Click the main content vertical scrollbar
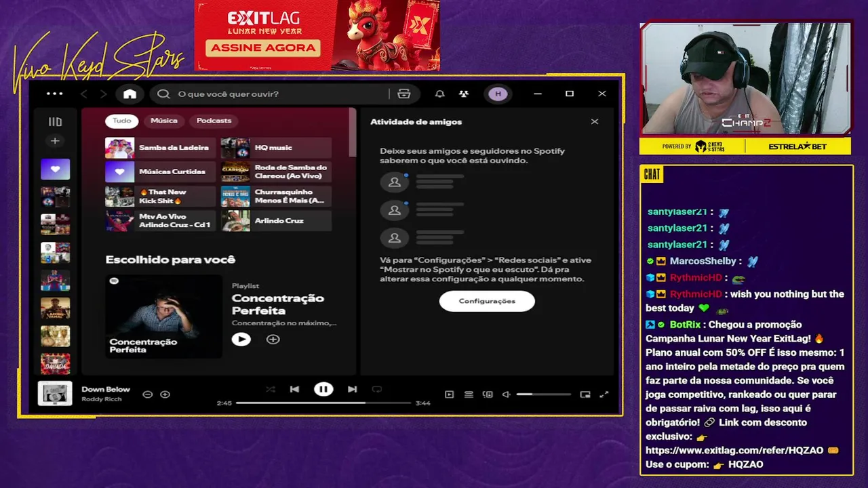This screenshot has width=868, height=488. [x=352, y=132]
